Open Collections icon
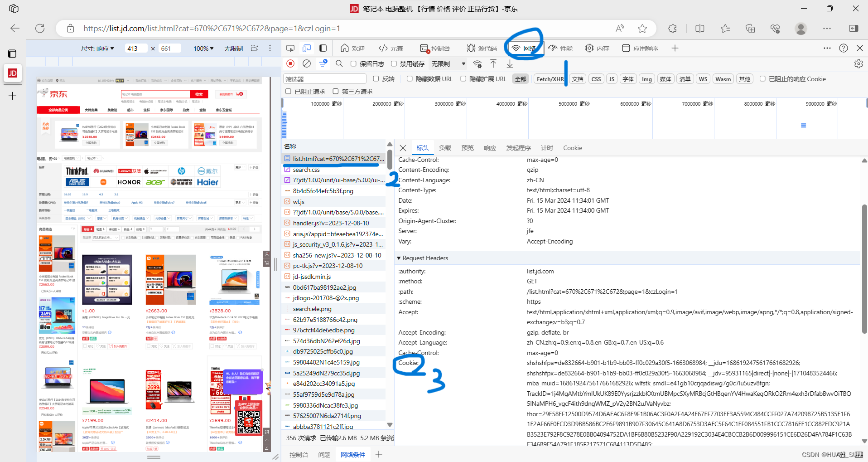The width and height of the screenshot is (868, 462). 750,28
